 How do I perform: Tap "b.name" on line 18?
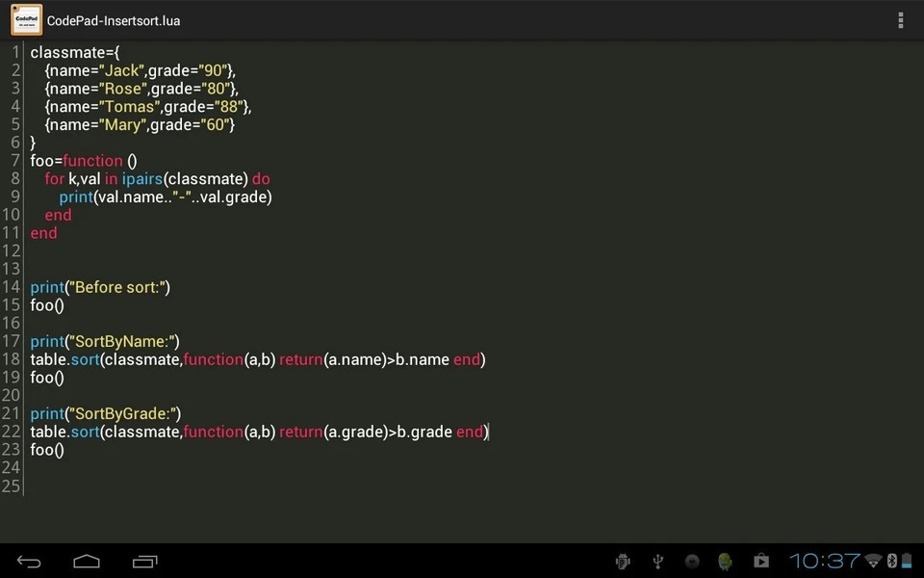pos(422,359)
